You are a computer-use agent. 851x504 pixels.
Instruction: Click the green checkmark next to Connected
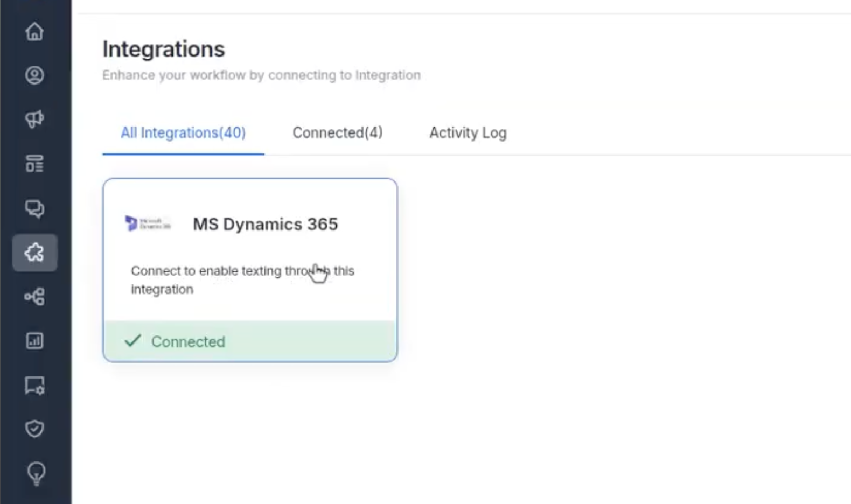tap(132, 341)
